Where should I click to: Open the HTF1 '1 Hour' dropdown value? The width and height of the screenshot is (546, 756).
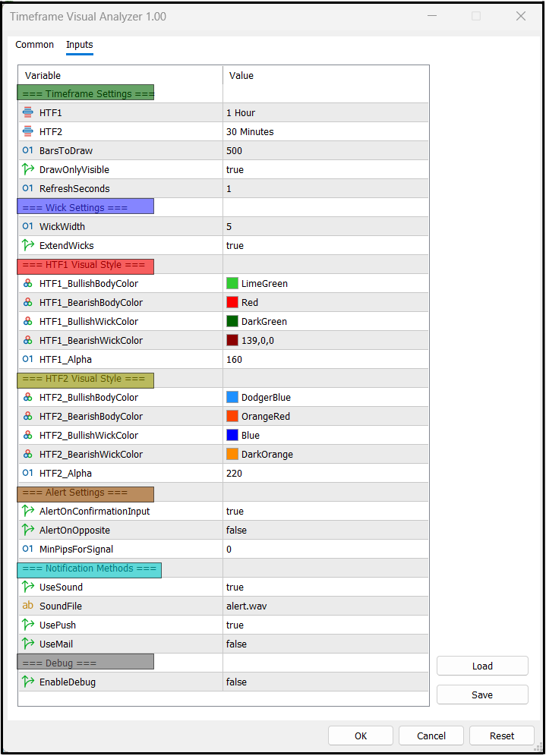point(325,112)
